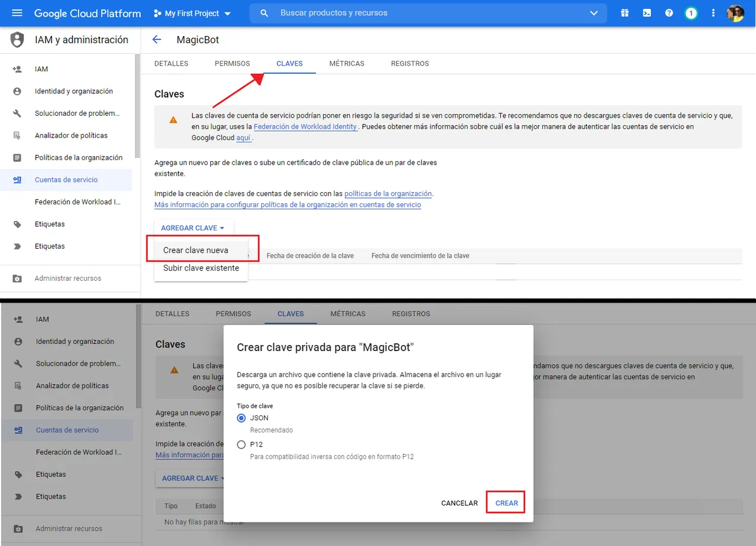756x546 pixels.
Task: Click Fecha de creación de la clave header
Action: point(310,256)
